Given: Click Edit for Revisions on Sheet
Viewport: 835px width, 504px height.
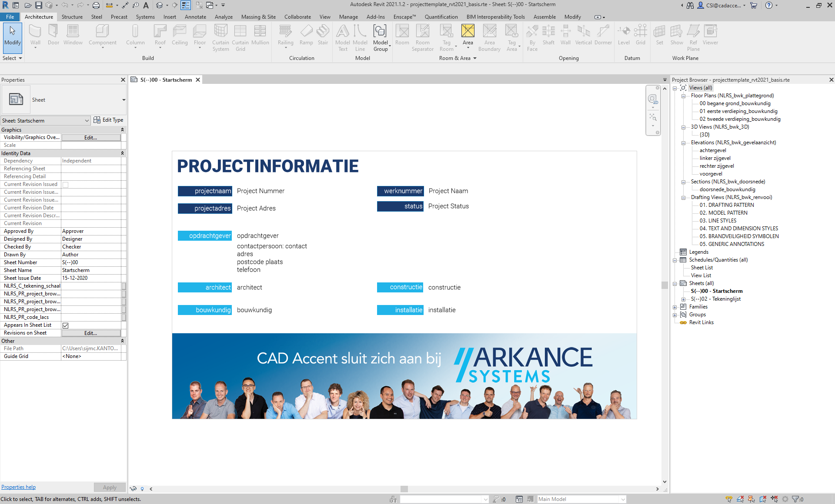Looking at the screenshot, I should coord(91,333).
